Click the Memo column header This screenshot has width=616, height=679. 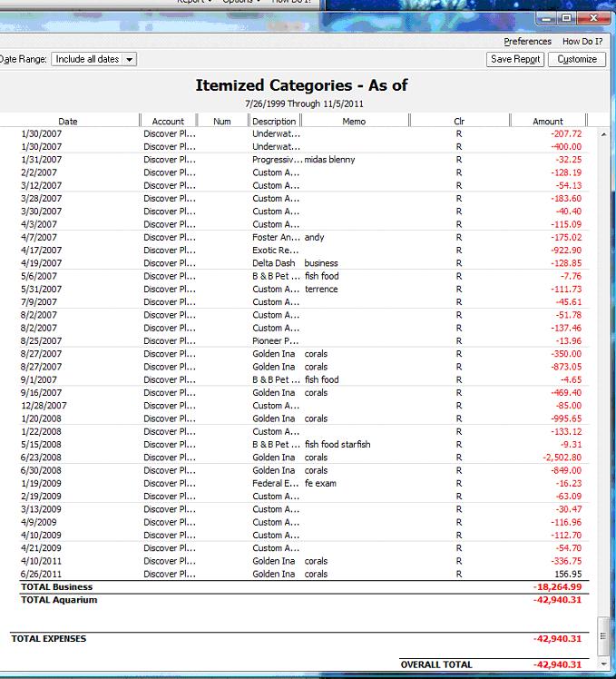pos(354,122)
